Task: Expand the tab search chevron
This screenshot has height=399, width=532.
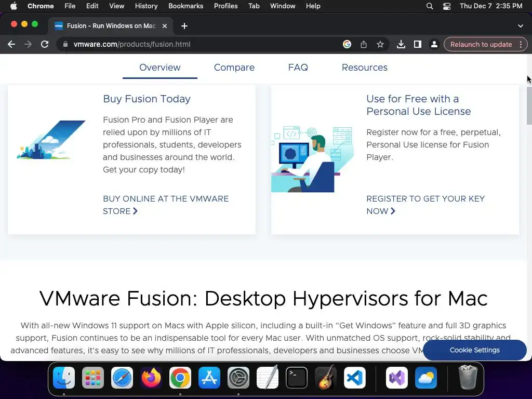Action: (520, 26)
